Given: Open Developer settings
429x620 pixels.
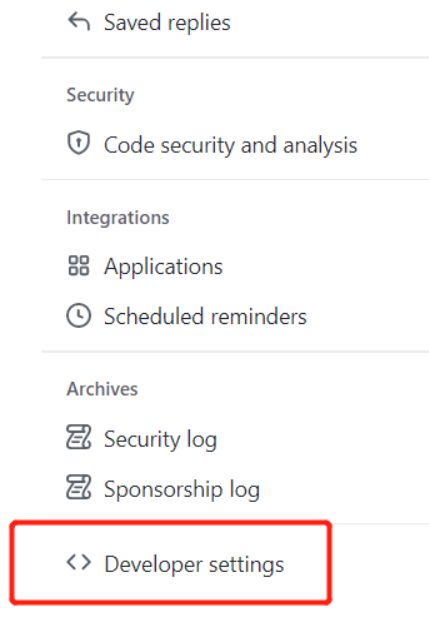Looking at the screenshot, I should tap(194, 564).
